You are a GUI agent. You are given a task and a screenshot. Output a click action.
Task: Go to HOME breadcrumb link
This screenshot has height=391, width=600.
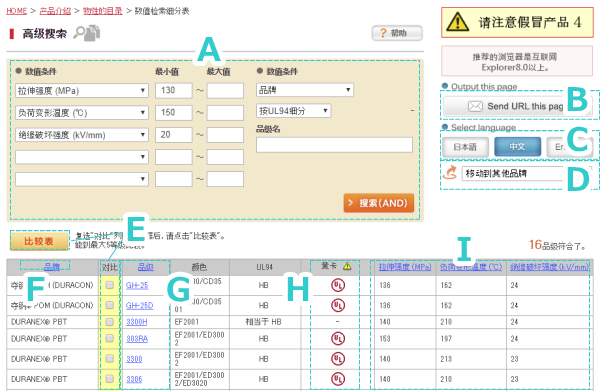coord(16,11)
